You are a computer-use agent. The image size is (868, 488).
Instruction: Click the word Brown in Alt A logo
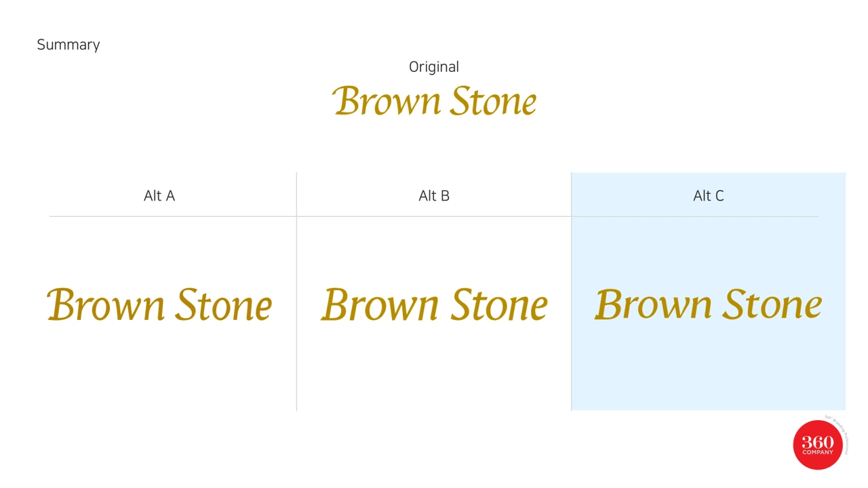pos(106,305)
